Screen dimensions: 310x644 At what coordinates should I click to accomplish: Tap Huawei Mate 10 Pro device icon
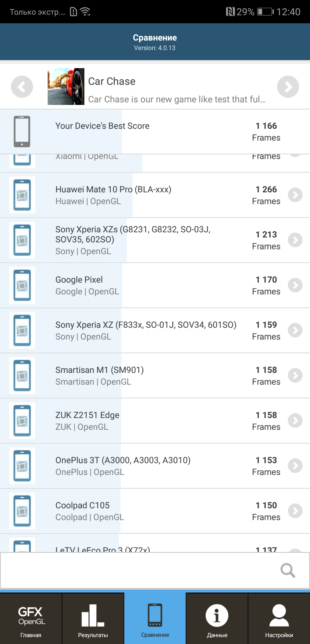[x=22, y=195]
